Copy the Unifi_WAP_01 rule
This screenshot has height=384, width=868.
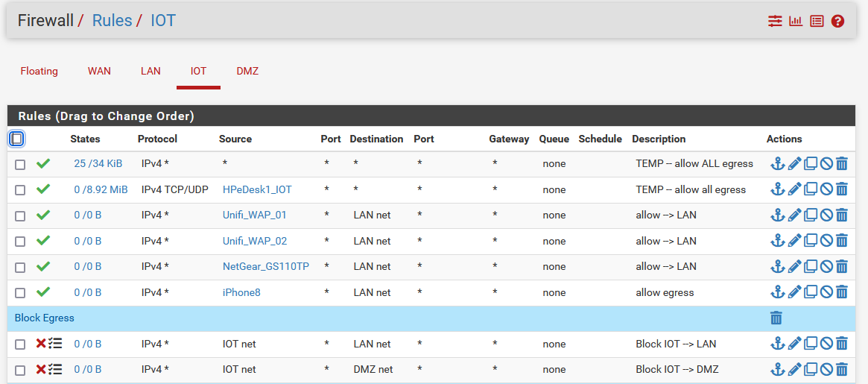pos(811,215)
